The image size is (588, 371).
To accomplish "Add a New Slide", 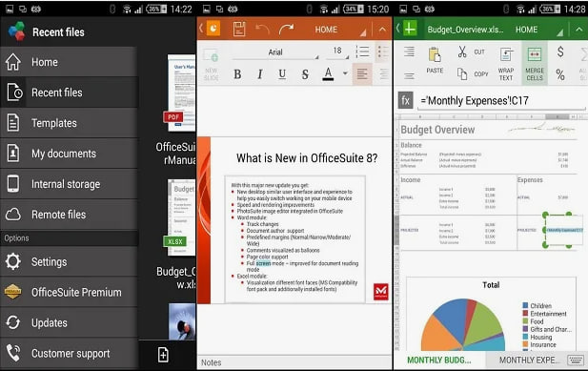I will coord(212,64).
